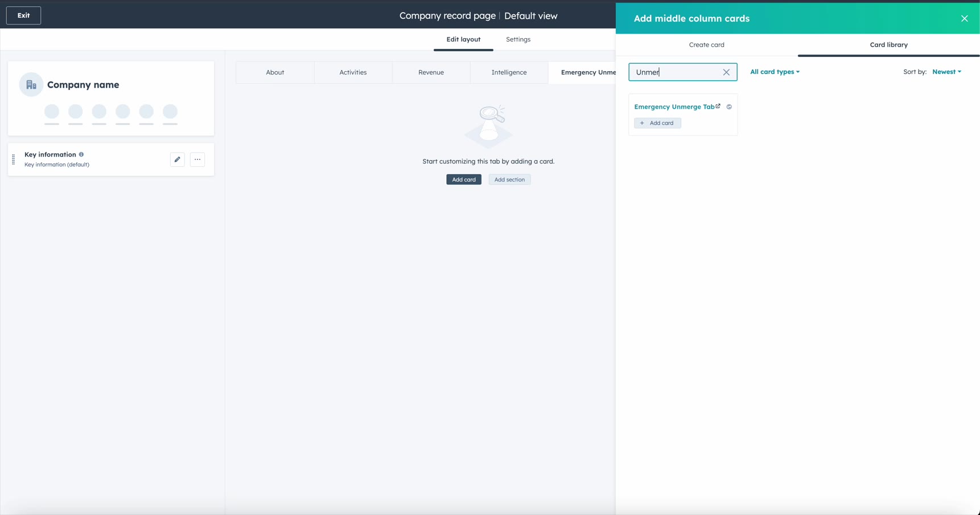Screen dimensions: 980x515
Task: Click the Start customizing this tab message
Action: 488,162
